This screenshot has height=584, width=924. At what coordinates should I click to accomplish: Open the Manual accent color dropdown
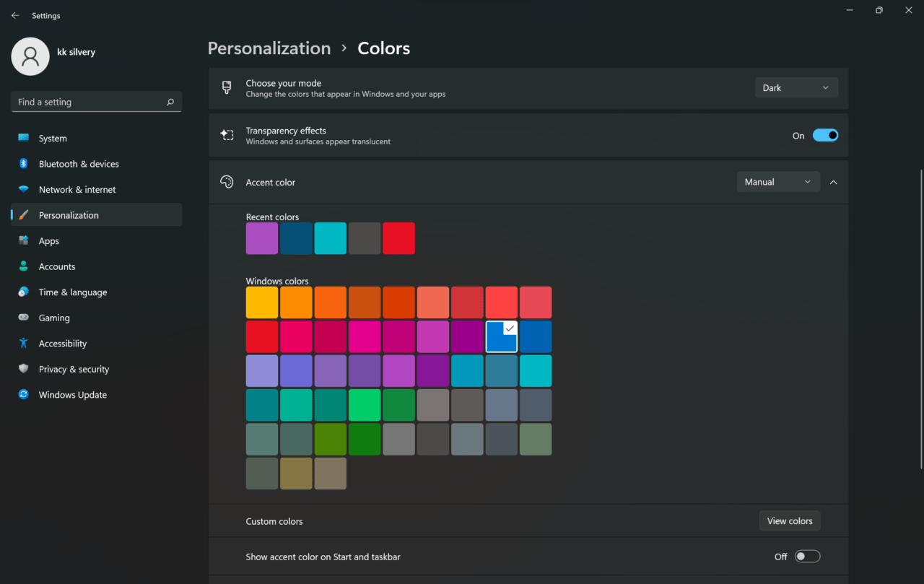(x=778, y=181)
